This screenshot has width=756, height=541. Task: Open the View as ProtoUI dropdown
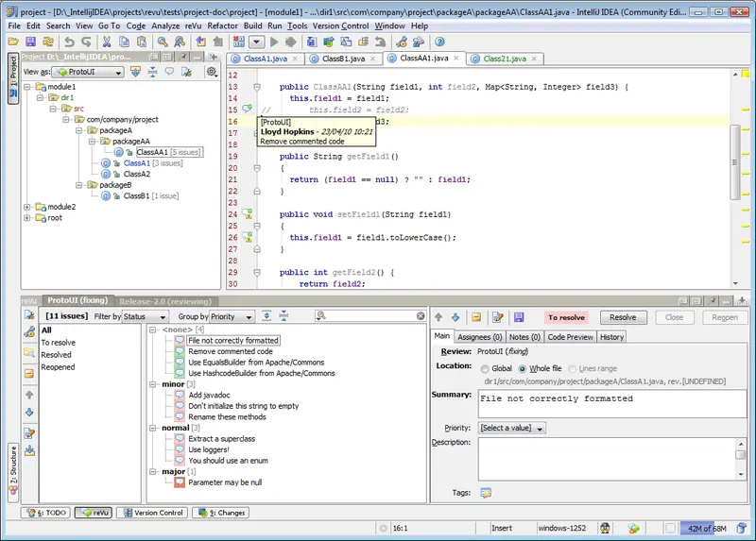tap(87, 72)
